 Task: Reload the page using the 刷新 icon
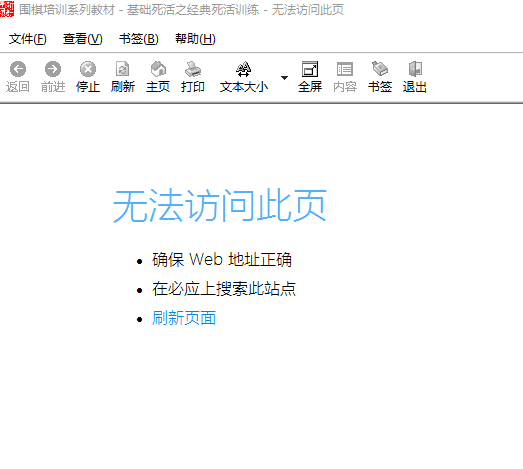point(122,69)
